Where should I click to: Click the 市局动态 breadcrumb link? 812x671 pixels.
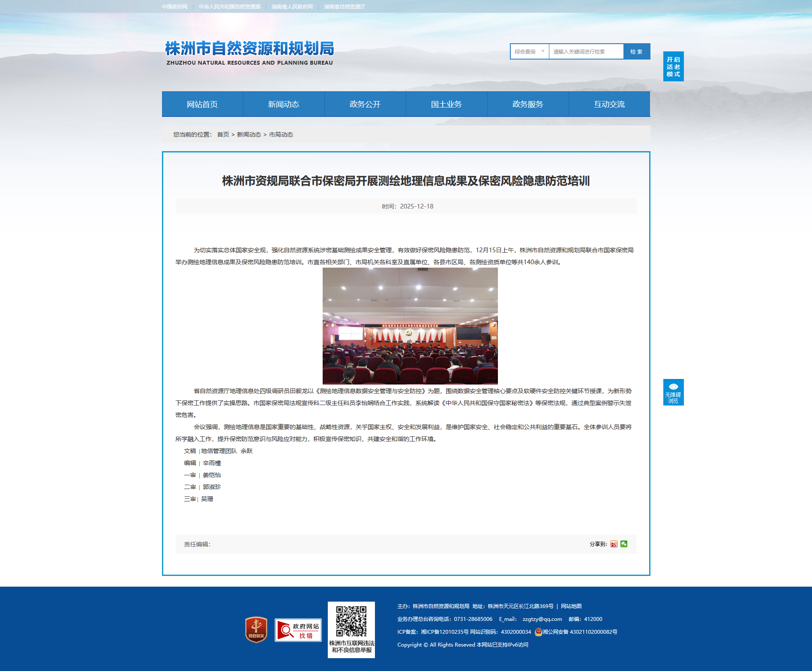pyautogui.click(x=281, y=134)
